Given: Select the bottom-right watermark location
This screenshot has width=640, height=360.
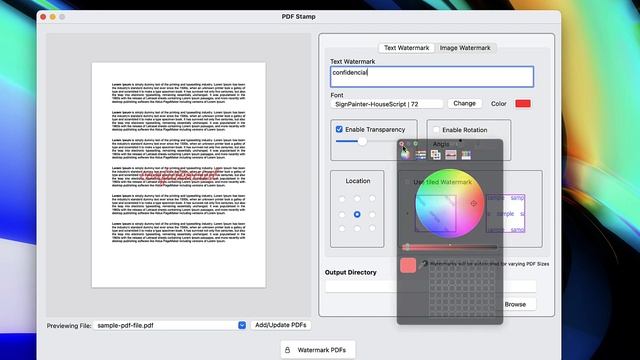Looking at the screenshot, I should (x=372, y=229).
